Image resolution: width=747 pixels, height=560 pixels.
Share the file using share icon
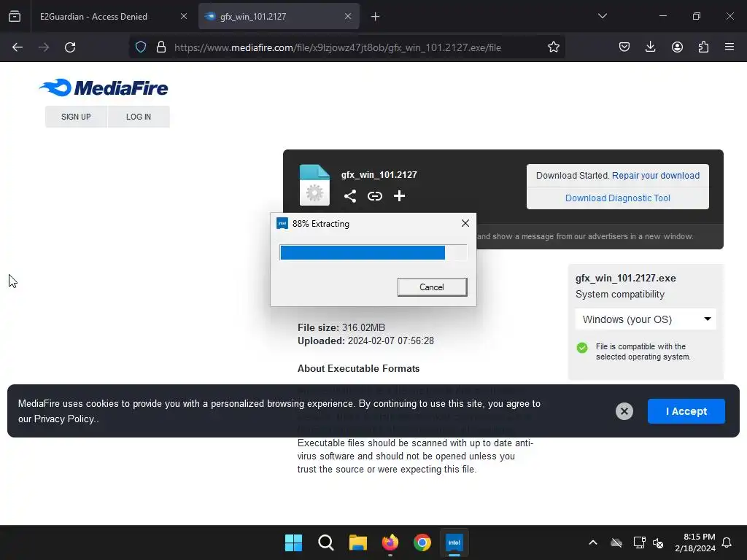tap(350, 195)
